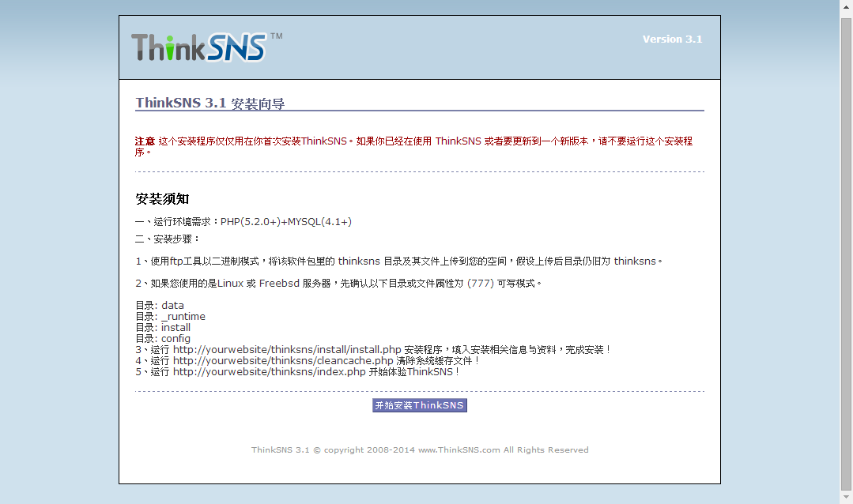
Task: Click the 目录: config entry
Action: point(163,338)
